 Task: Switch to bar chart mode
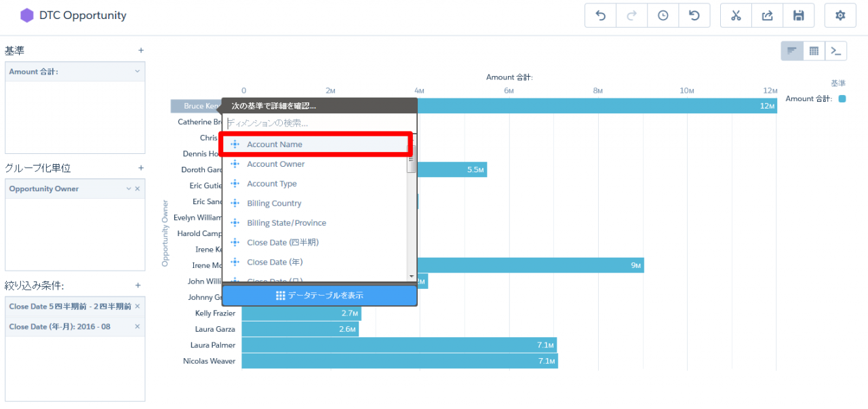[792, 51]
